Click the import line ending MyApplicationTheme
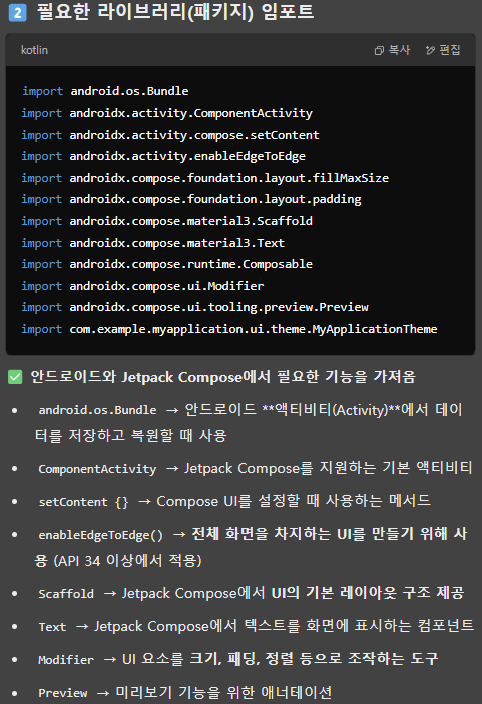Image resolution: width=482 pixels, height=704 pixels. pos(229,329)
